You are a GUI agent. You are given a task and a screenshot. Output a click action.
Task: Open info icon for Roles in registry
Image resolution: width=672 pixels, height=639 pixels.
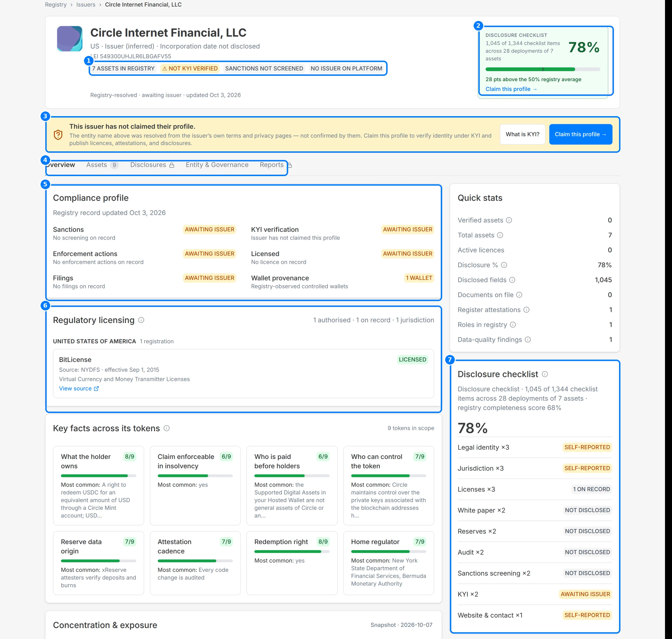coord(513,325)
